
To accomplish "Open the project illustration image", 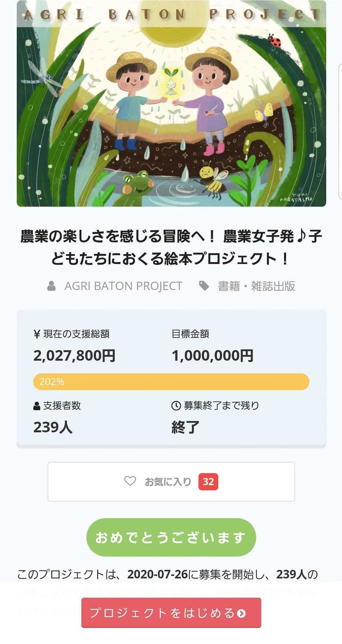I will [x=171, y=104].
